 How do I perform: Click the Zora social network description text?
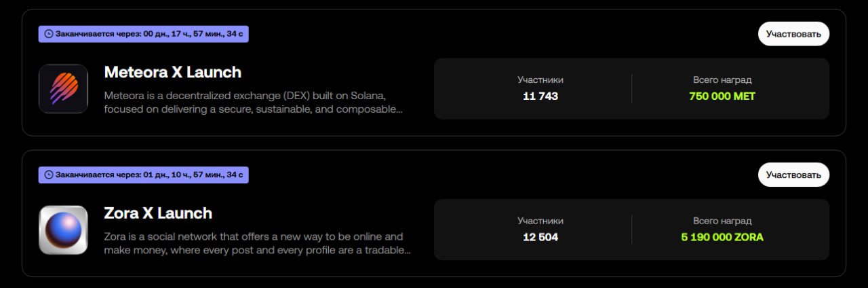256,243
